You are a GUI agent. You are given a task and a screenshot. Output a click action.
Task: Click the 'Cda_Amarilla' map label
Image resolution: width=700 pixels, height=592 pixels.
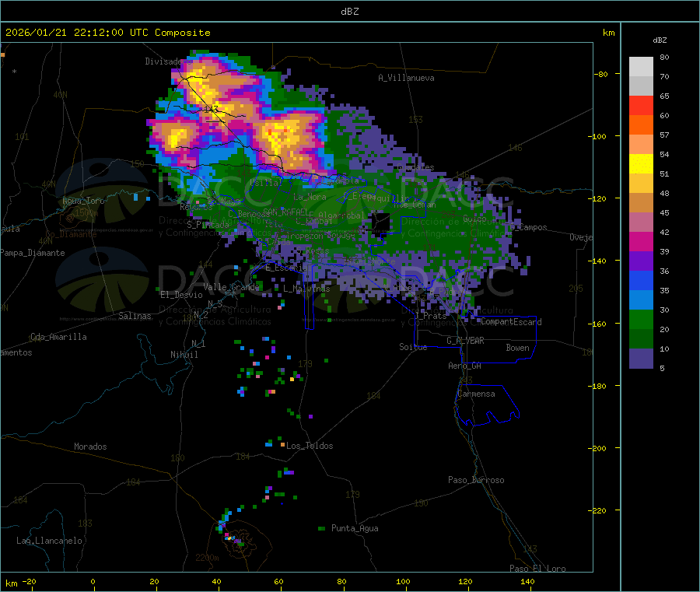[58, 337]
